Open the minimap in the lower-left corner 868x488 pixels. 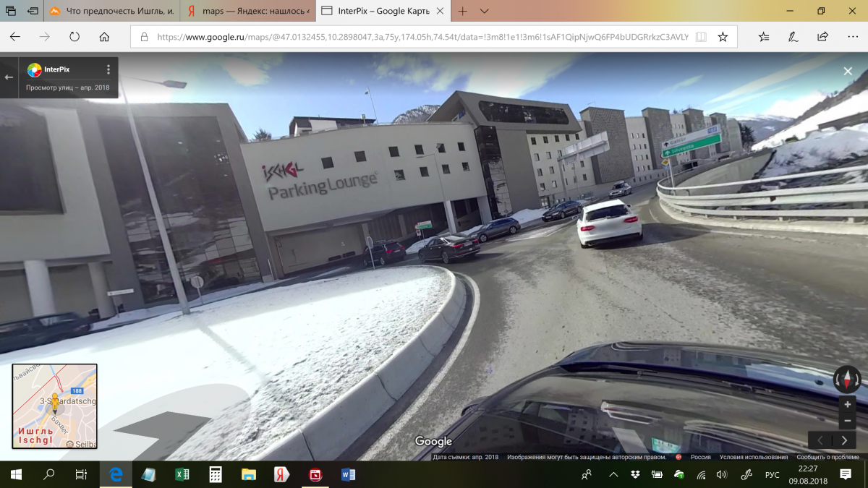click(x=54, y=406)
